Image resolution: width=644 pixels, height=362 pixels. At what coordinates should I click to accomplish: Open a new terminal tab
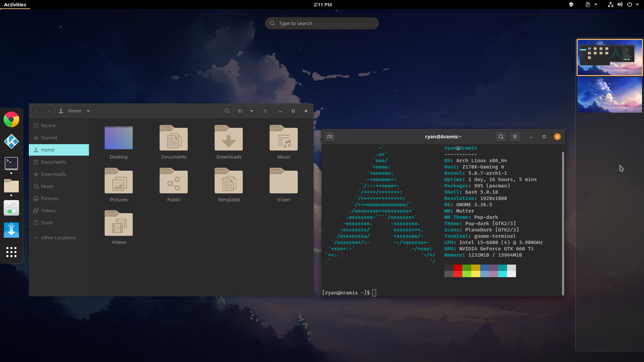pos(330,137)
